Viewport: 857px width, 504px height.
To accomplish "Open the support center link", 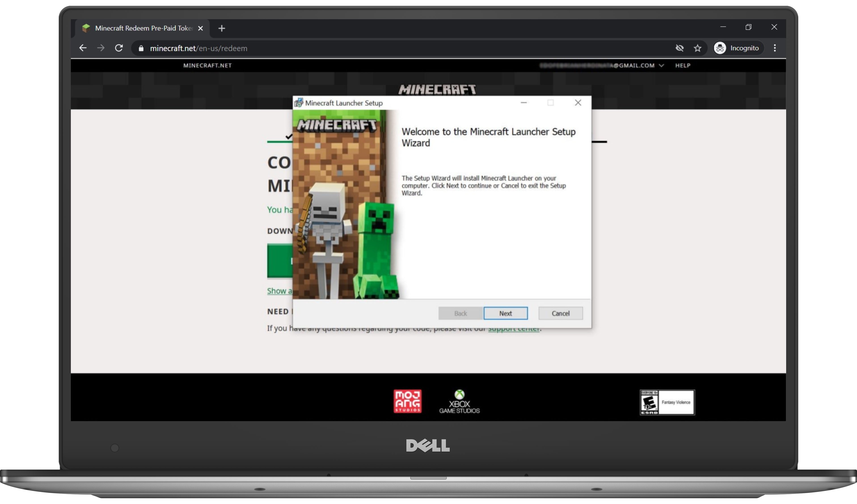I will [514, 328].
